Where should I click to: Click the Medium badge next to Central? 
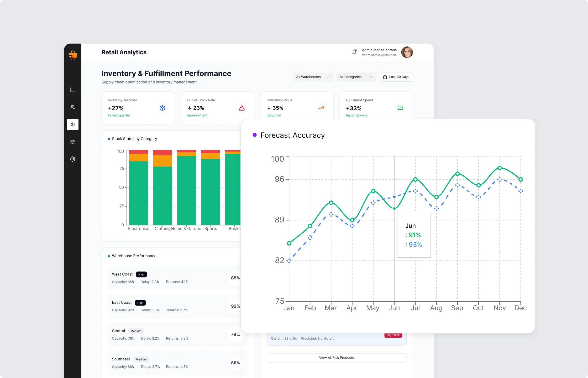point(136,331)
